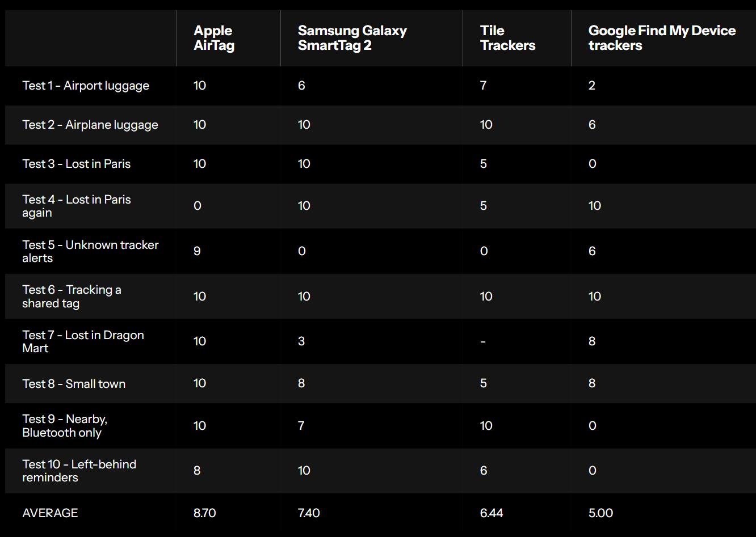Select Test 5 - Unknown tracker alerts label
756x537 pixels.
(x=90, y=251)
